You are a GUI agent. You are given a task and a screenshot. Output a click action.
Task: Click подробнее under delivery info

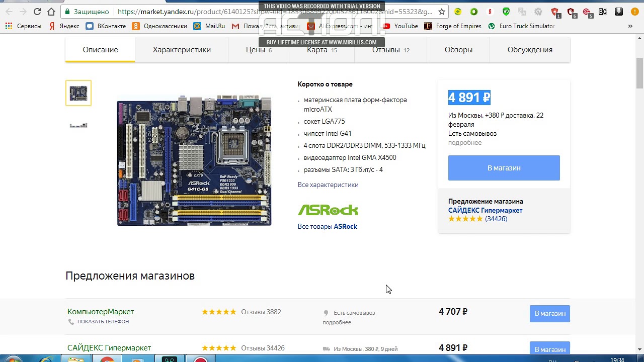(465, 142)
